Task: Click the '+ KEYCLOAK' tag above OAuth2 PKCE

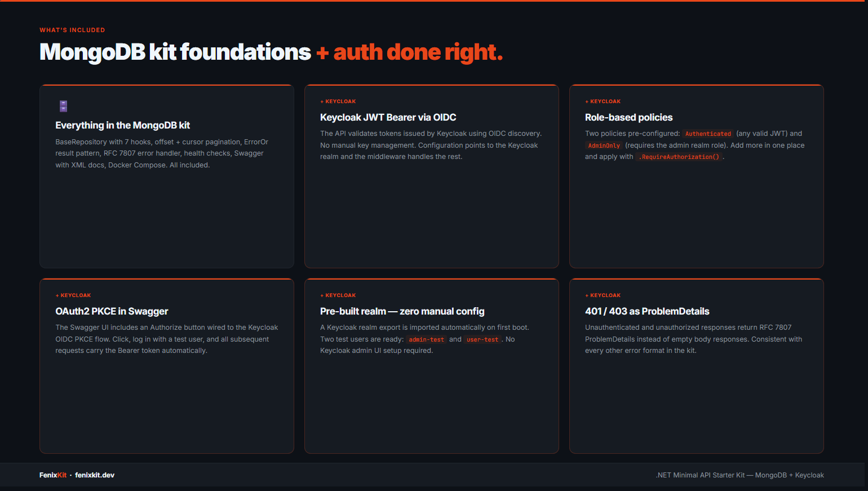Action: 73,295
